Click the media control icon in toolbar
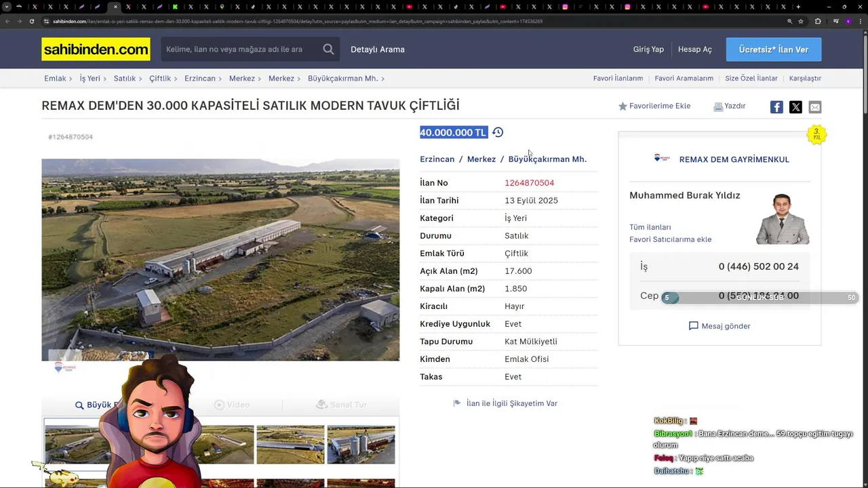Viewport: 868px width, 488px height. tap(835, 21)
